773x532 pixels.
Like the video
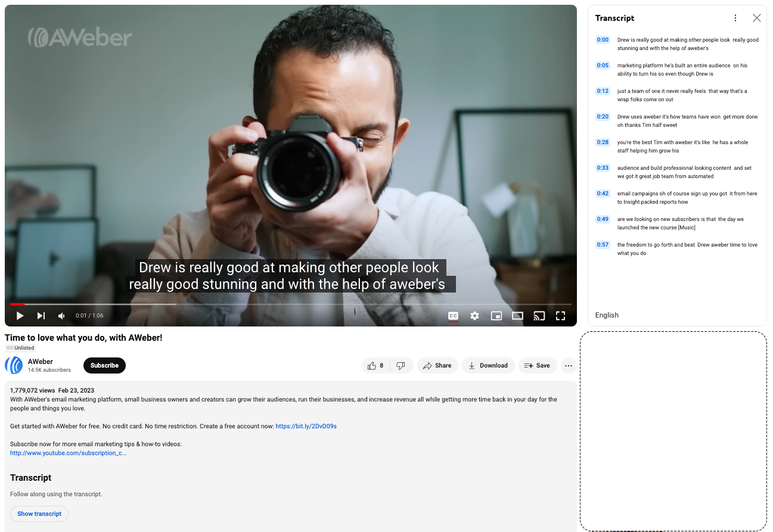click(x=375, y=365)
